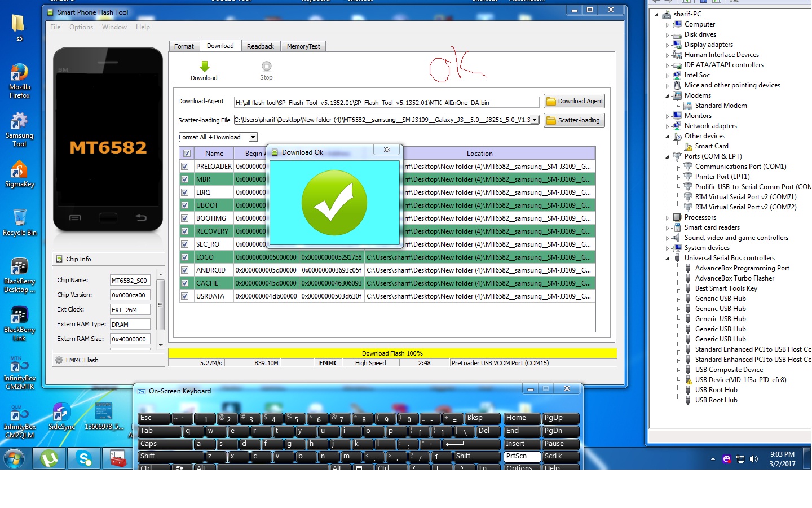Select Best Smart Tools Key device
Image resolution: width=812 pixels, height=508 pixels.
(726, 288)
